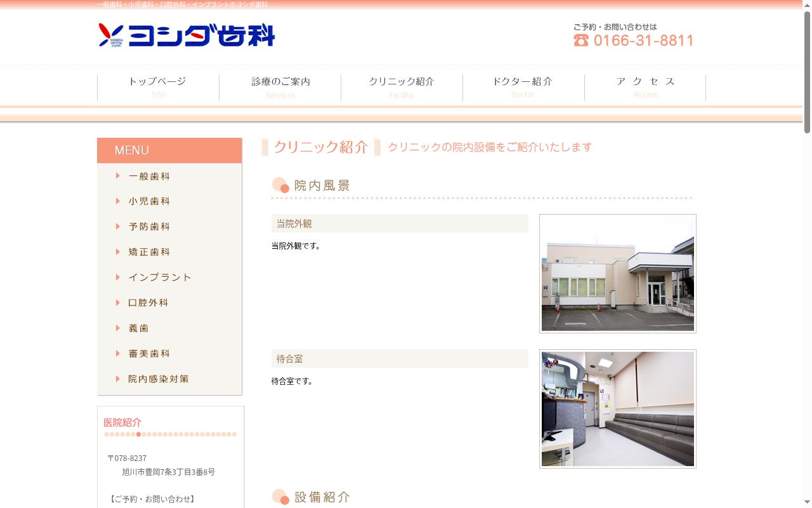This screenshot has height=508, width=812.
Task: Click the 院内風景 section heading
Action: pyautogui.click(x=322, y=185)
